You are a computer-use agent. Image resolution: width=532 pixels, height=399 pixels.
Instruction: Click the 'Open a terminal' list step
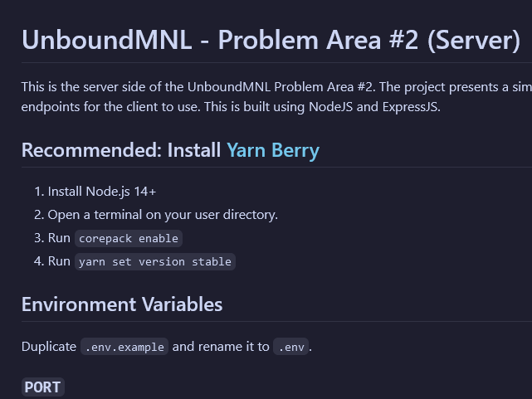[x=163, y=215]
